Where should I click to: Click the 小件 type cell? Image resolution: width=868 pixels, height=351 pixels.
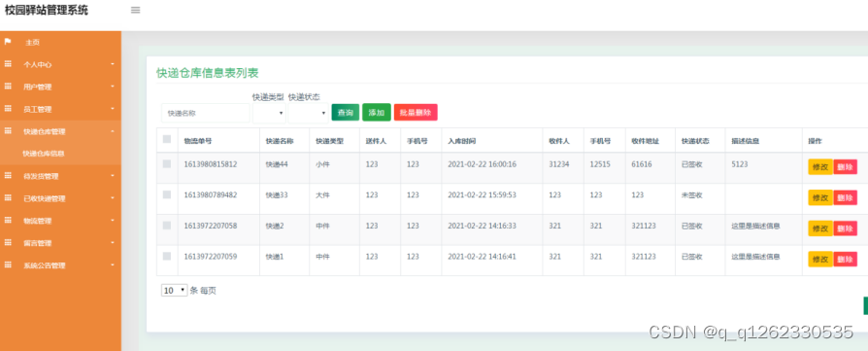click(x=322, y=164)
